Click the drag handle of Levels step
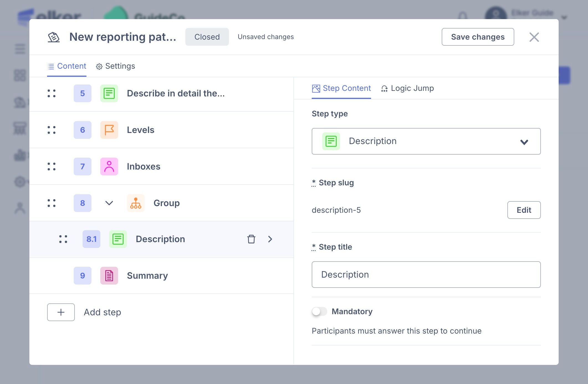 (x=52, y=130)
